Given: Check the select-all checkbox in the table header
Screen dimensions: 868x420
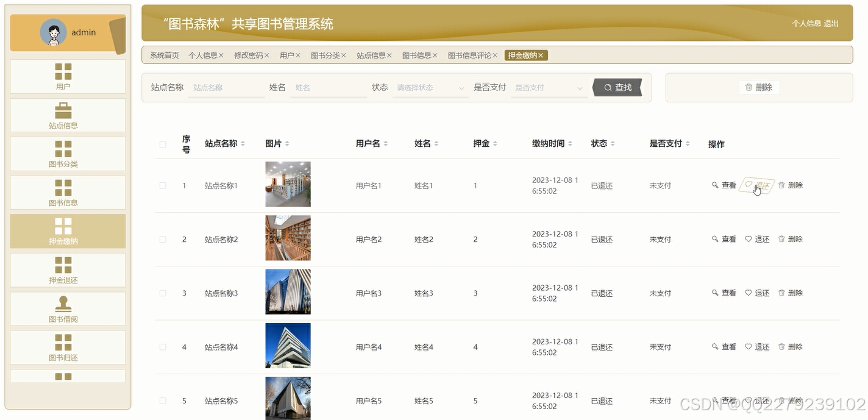Looking at the screenshot, I should [163, 144].
